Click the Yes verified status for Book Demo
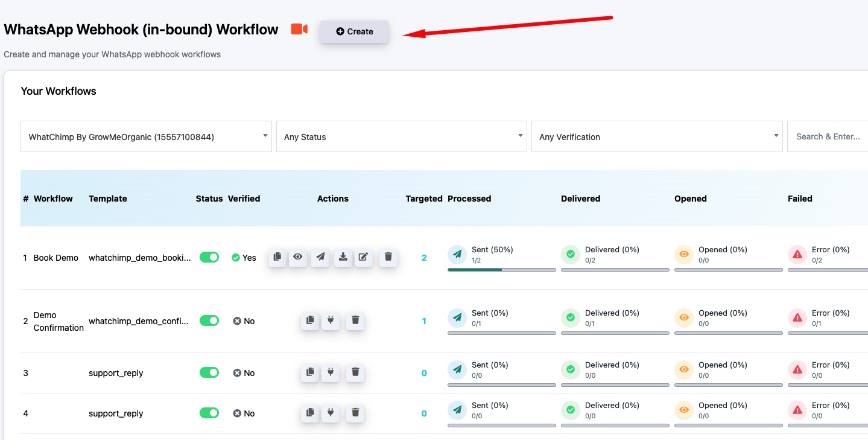 click(244, 258)
